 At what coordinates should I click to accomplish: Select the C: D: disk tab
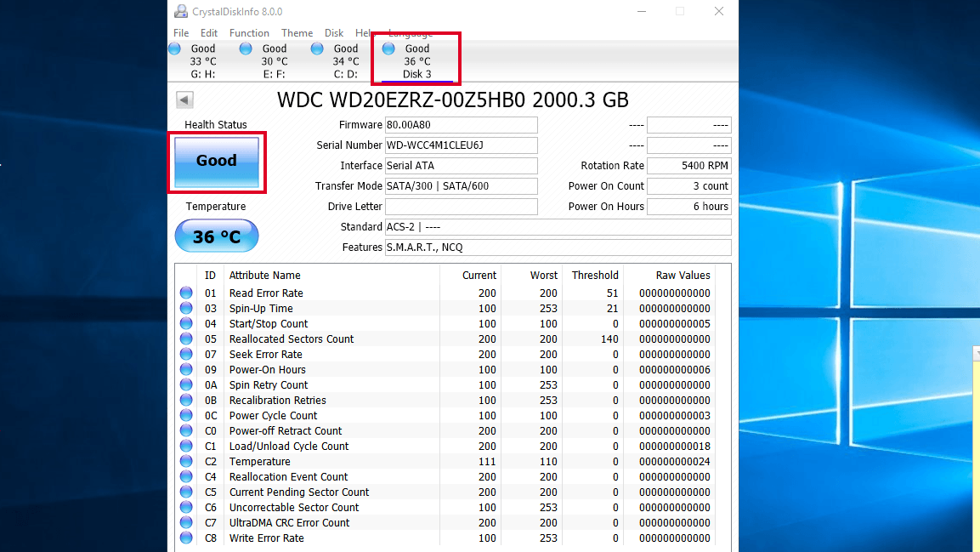click(x=346, y=60)
